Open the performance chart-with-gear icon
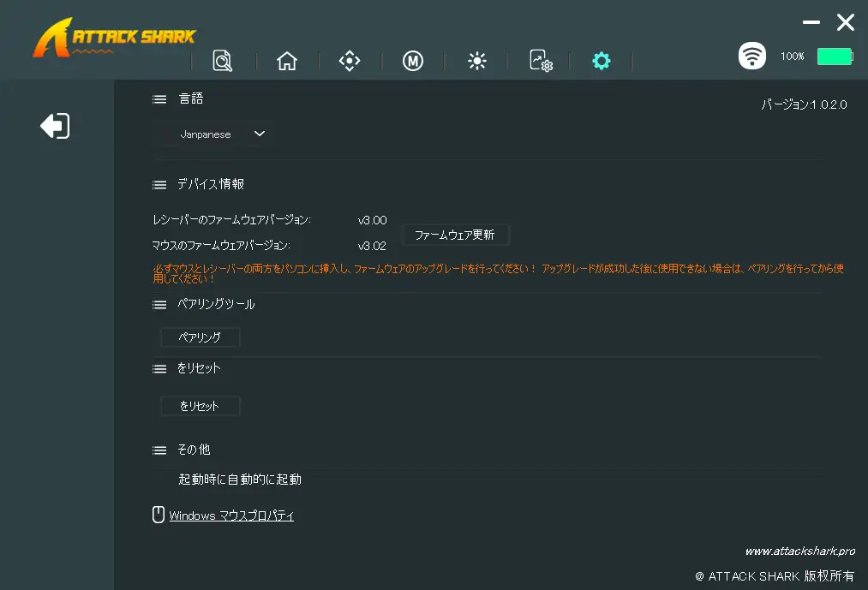The image size is (868, 590). pos(541,61)
